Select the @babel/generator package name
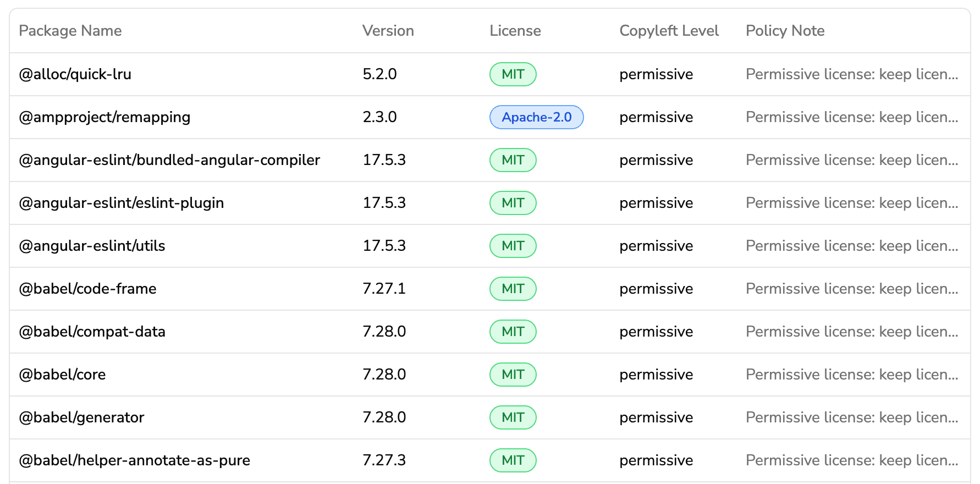 81,417
